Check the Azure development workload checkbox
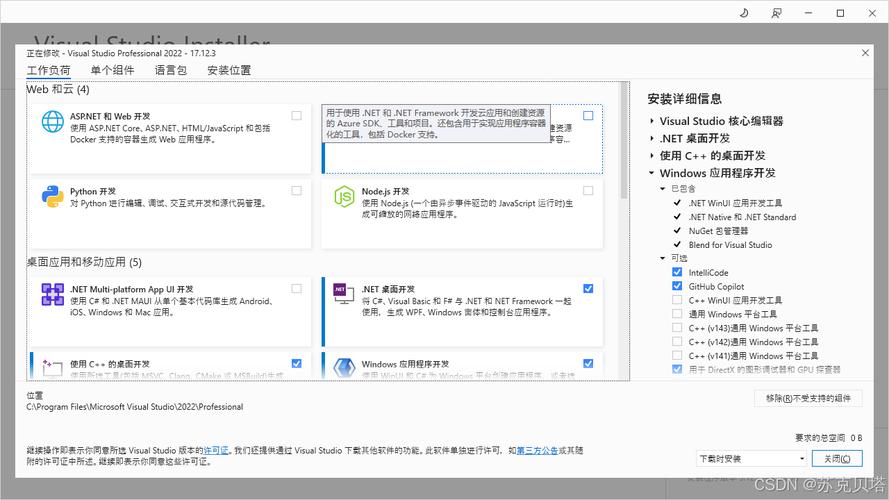The image size is (889, 500). [589, 116]
